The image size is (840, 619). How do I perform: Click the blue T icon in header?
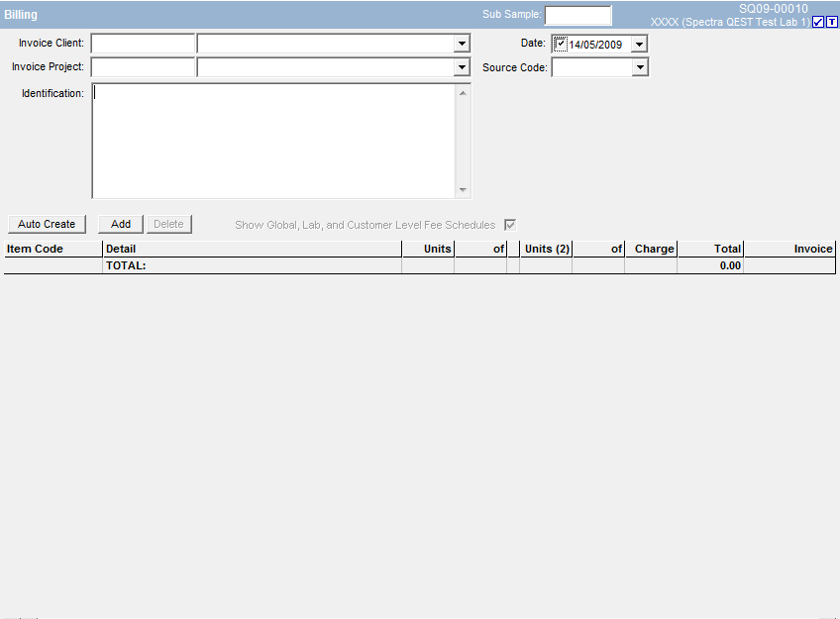[832, 23]
